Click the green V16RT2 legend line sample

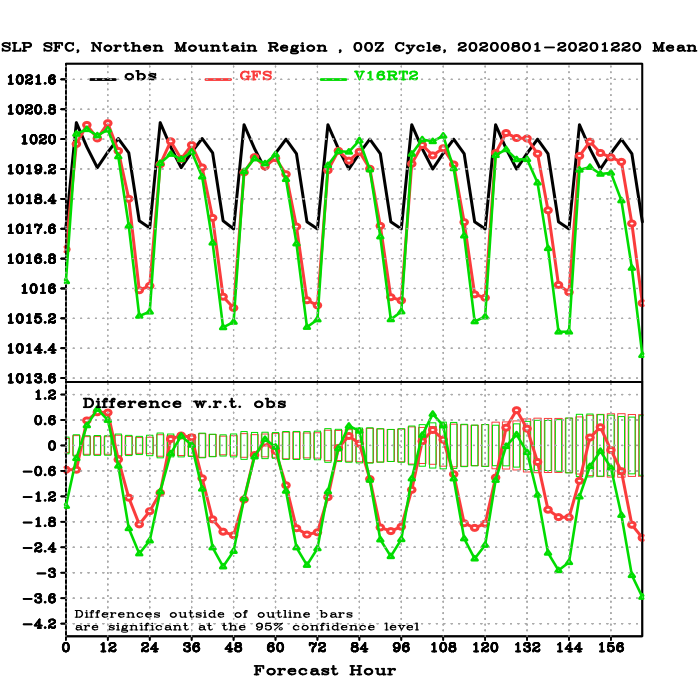[x=333, y=79]
